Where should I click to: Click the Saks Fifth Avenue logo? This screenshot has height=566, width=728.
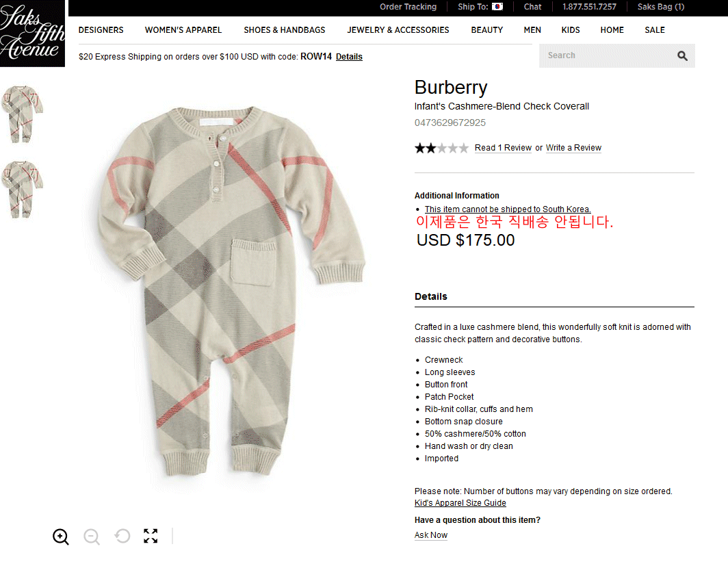point(33,34)
